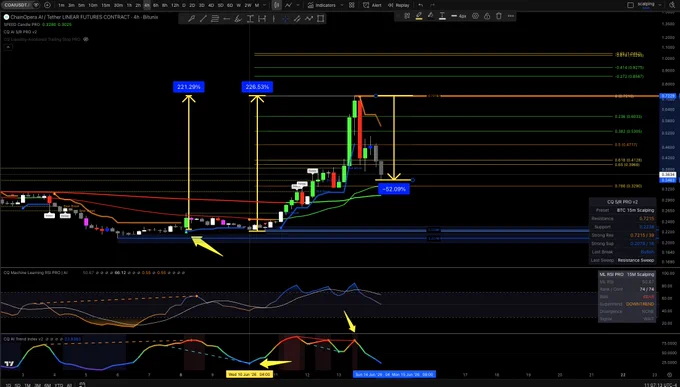
Task: Click the -52.09% price range label
Action: tap(394, 189)
